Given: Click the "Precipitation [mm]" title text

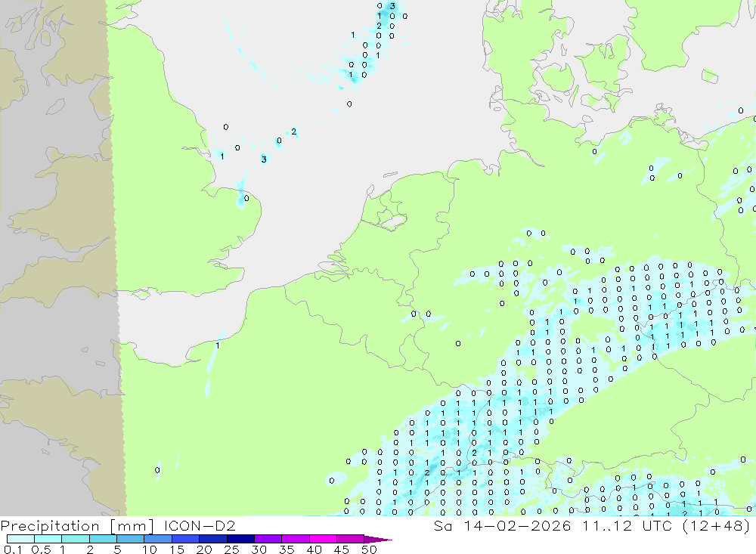Looking at the screenshot, I should coord(77,526).
